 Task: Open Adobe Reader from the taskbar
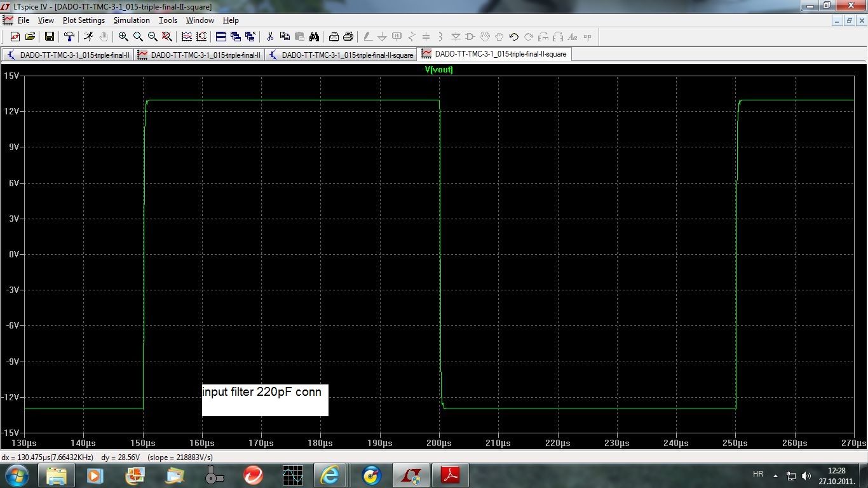pos(451,475)
